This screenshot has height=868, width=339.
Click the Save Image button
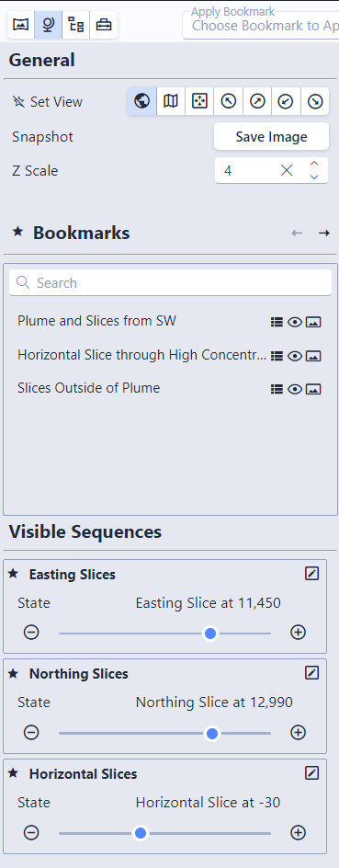271,137
